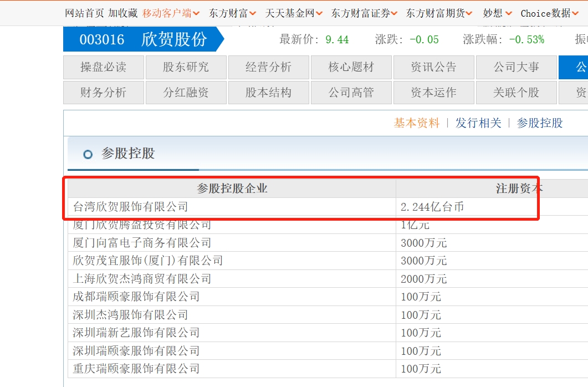This screenshot has width=588, height=387.
Task: Select row 成都瑞颐豪服饰有限公司
Action: pyautogui.click(x=328, y=297)
